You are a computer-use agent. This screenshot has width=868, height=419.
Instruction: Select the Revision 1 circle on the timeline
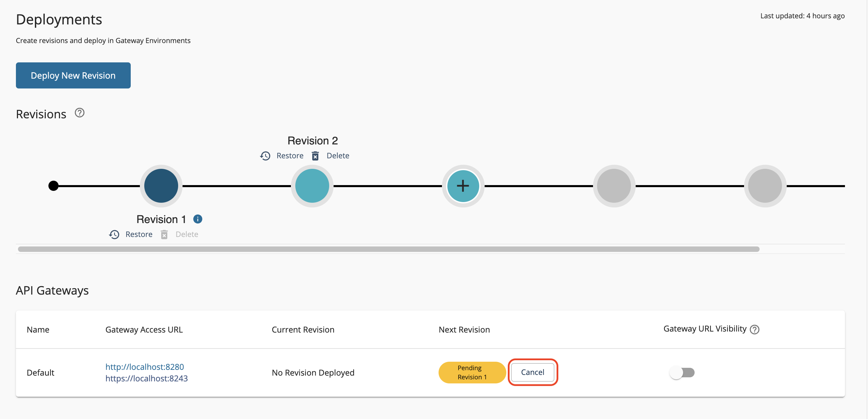[x=161, y=186]
